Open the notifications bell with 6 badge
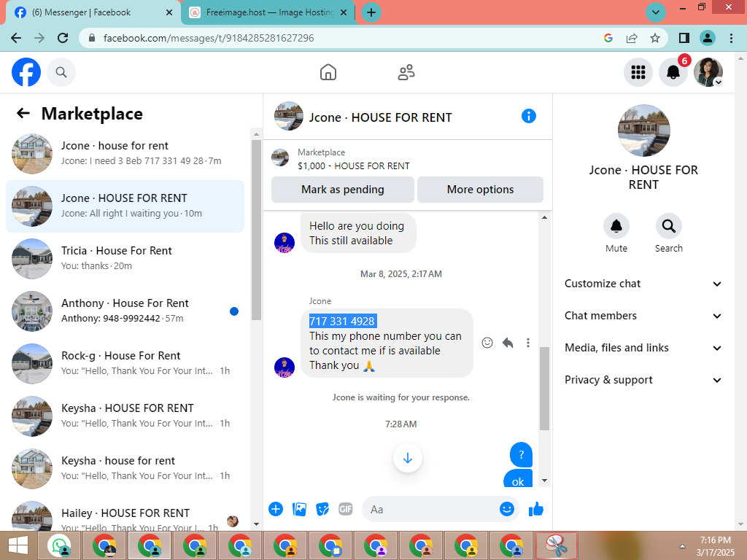This screenshot has width=747, height=560. (x=673, y=72)
